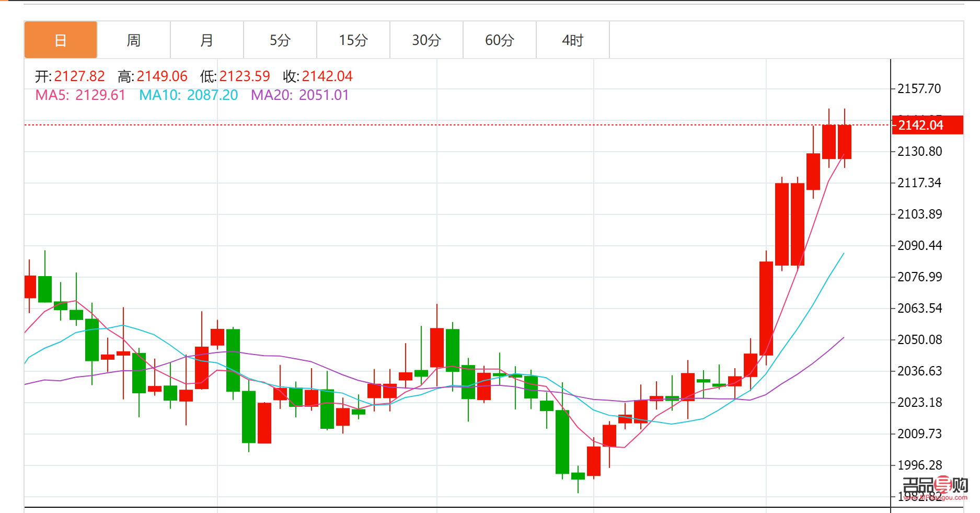980x513 pixels.
Task: Click the MA10: 2087.20 indicator label
Action: [188, 95]
